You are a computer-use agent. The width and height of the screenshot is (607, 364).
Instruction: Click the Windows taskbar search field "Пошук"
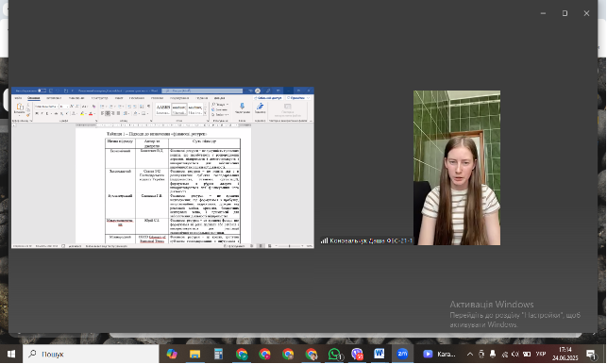(91, 354)
